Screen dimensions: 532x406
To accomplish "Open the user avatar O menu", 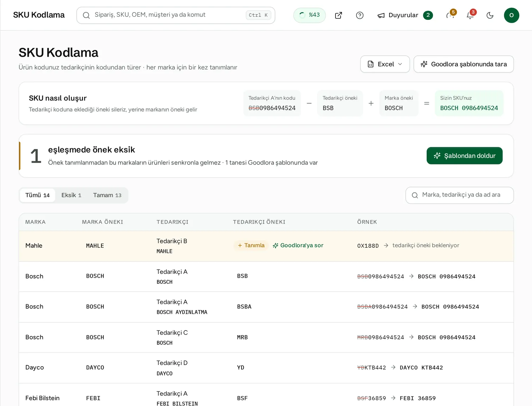I will click(511, 15).
